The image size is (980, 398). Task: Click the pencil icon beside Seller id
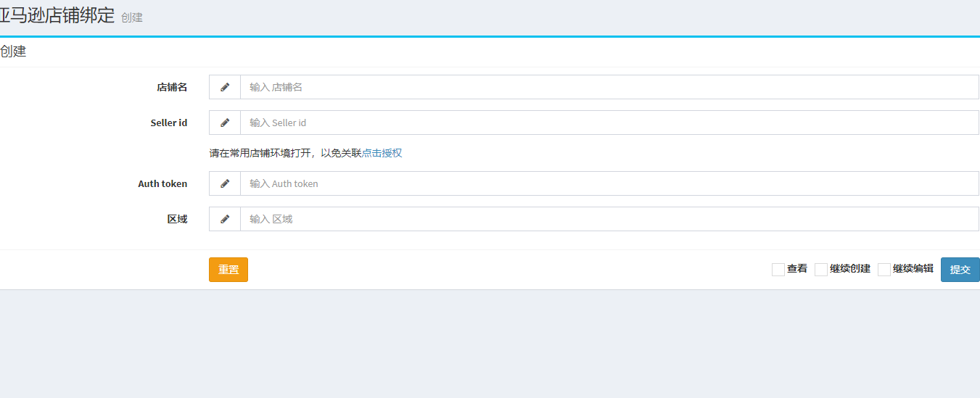(x=225, y=123)
